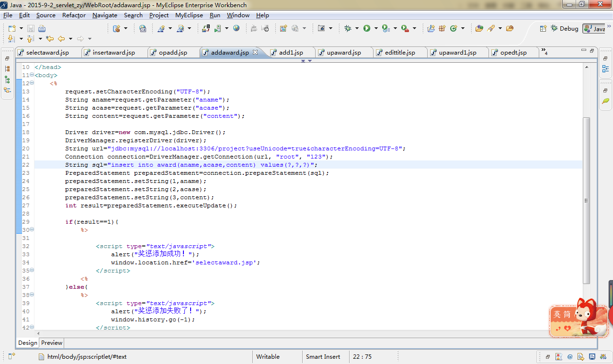Click the deploy server application icon

[x=206, y=28]
